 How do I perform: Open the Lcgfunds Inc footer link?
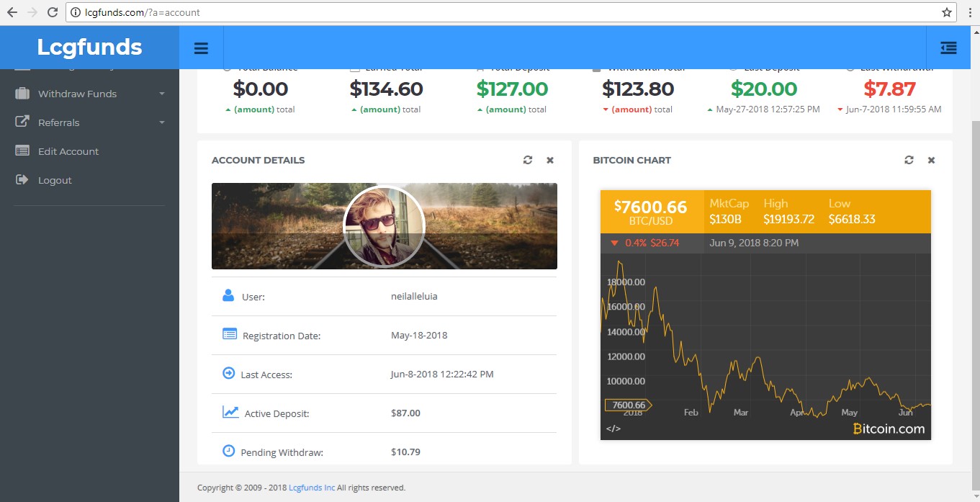pos(311,488)
